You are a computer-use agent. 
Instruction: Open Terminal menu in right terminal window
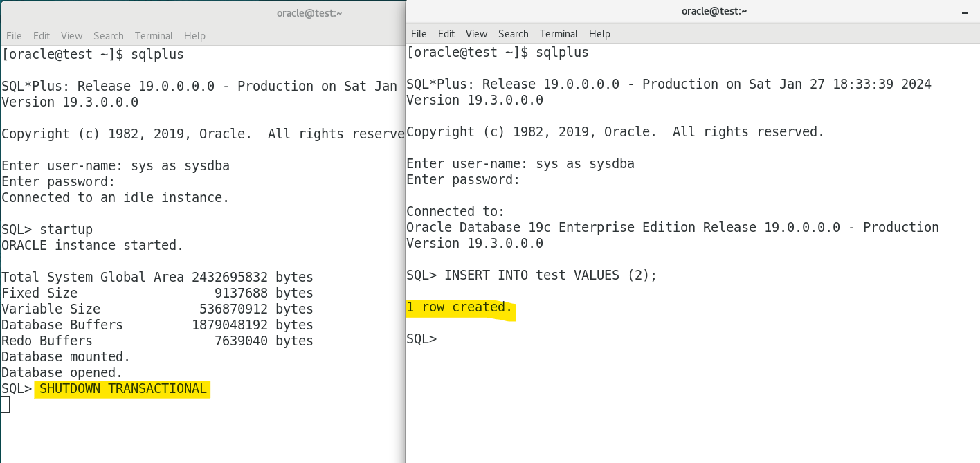pos(559,34)
